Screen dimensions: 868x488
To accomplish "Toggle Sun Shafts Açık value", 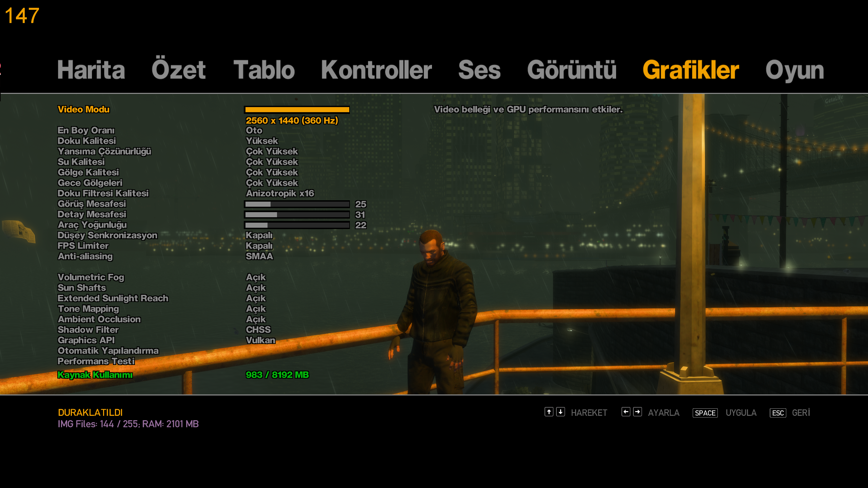I will (x=256, y=288).
